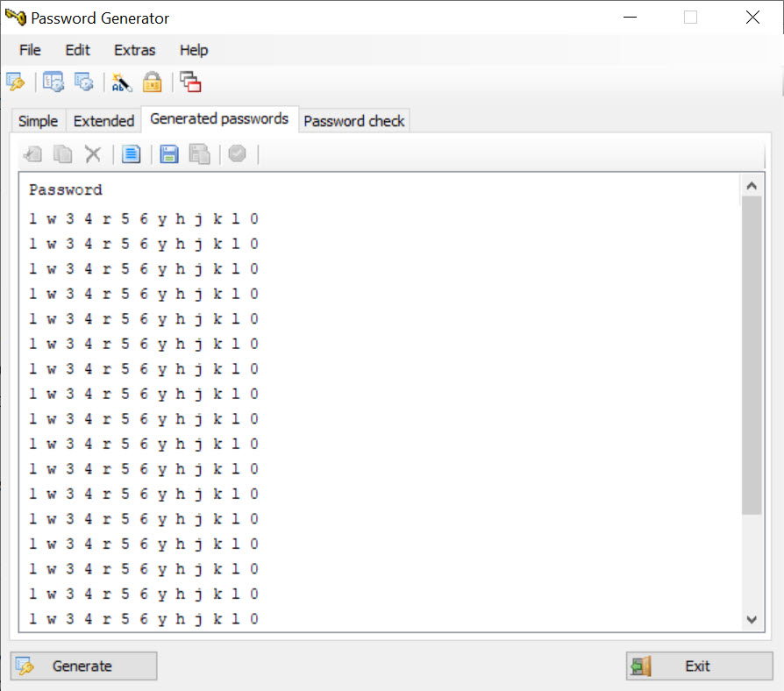Click the Generate button

pyautogui.click(x=83, y=666)
